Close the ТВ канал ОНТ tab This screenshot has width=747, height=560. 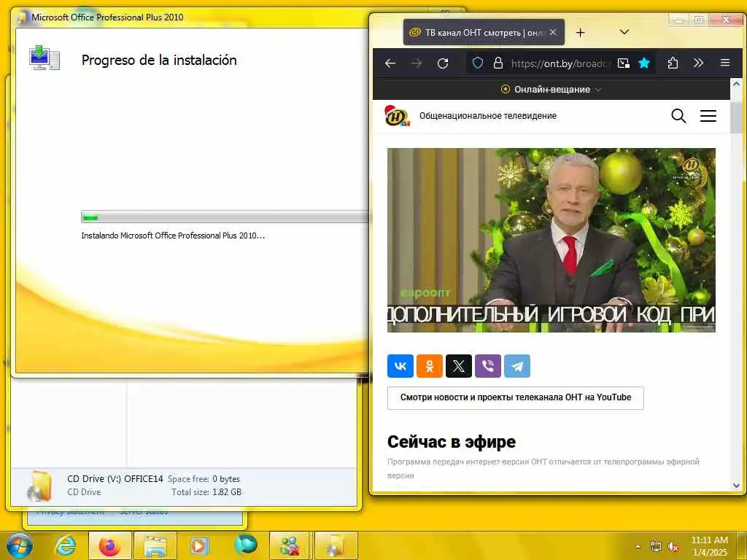click(553, 32)
